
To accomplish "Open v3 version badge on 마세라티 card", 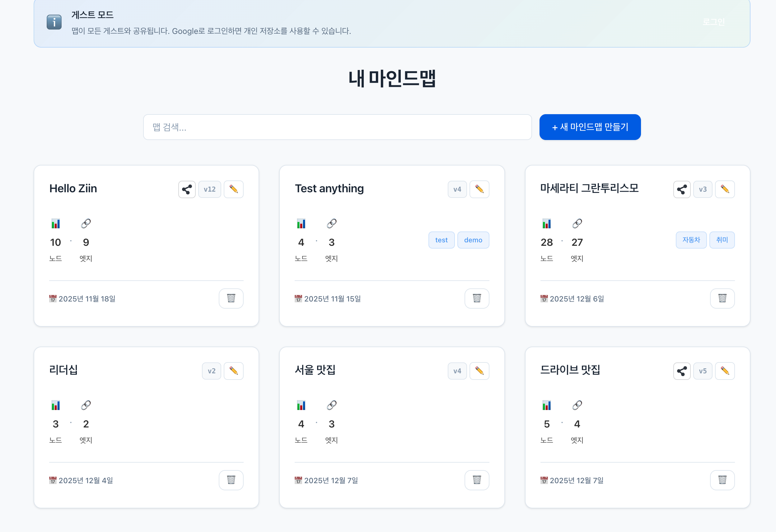I will [703, 189].
